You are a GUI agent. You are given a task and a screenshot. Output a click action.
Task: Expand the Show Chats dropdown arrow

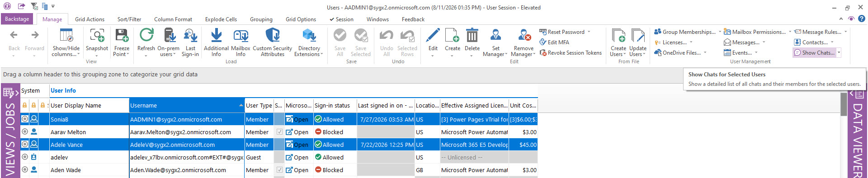pos(839,53)
